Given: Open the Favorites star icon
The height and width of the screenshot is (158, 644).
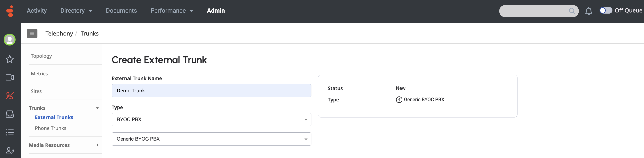Looking at the screenshot, I should [x=9, y=59].
